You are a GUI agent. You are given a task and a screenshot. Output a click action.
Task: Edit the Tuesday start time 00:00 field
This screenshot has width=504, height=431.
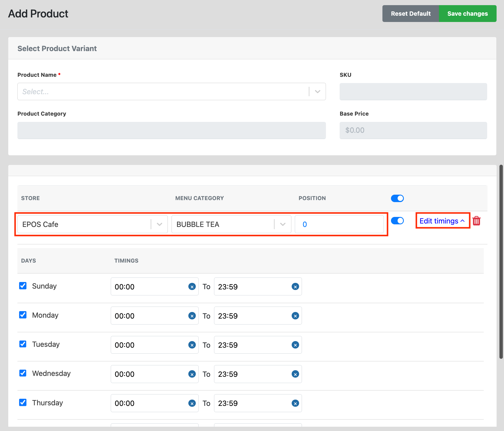click(154, 345)
